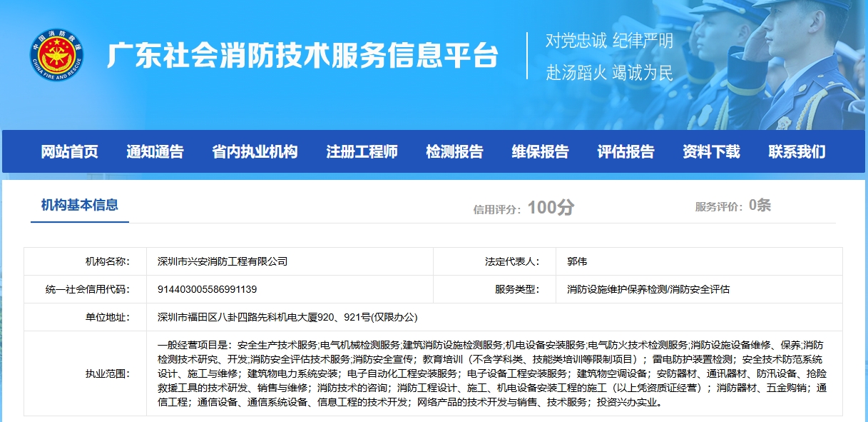
Task: Switch to the 机构基本信息 tab
Action: pyautogui.click(x=80, y=206)
